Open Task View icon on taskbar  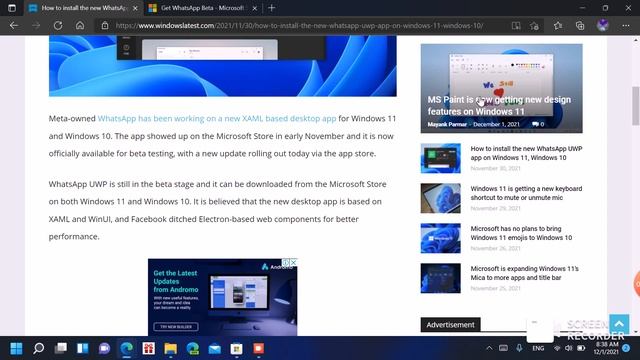point(60,348)
